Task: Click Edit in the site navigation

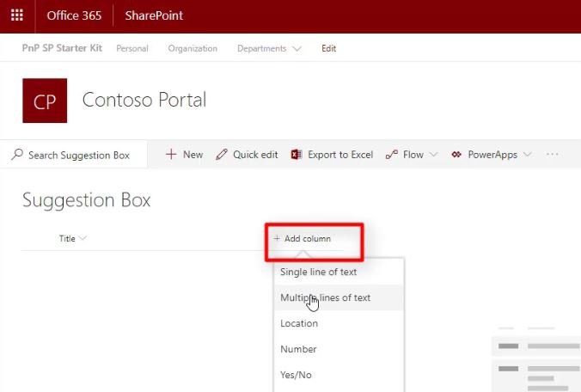Action: click(x=328, y=48)
